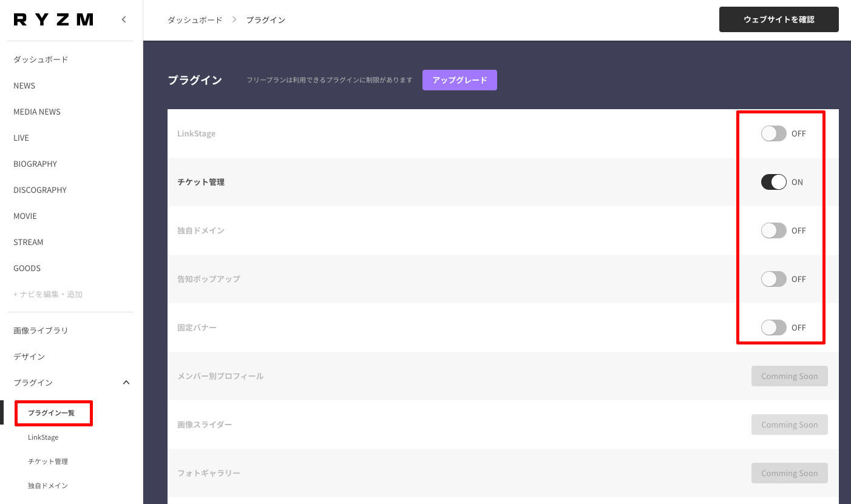Viewport: 851px width, 504px height.
Task: Select LinkStage submenu item in sidebar
Action: [x=43, y=437]
